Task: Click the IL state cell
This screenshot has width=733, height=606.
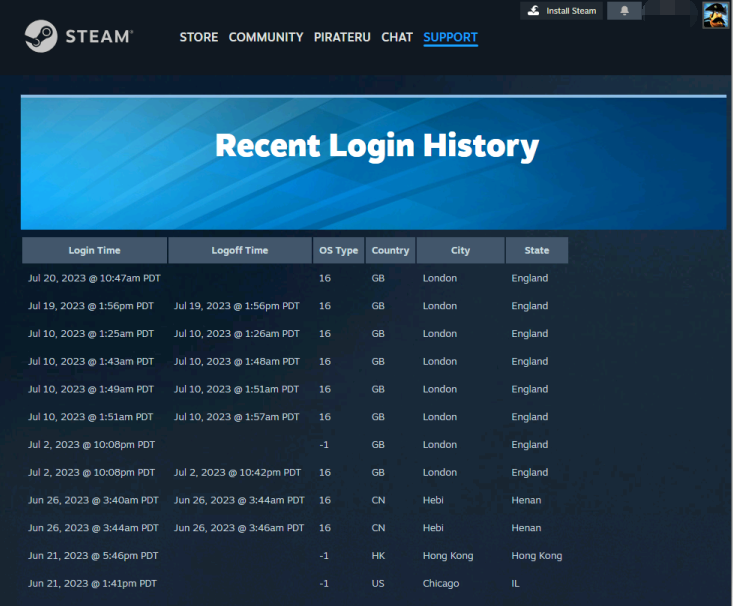Action: [x=515, y=584]
